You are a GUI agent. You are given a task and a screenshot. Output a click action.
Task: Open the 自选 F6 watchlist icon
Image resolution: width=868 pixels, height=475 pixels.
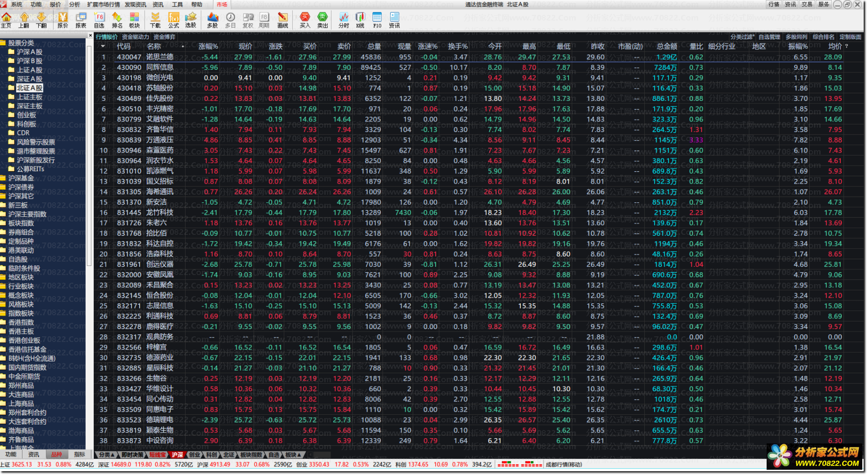pyautogui.click(x=99, y=20)
